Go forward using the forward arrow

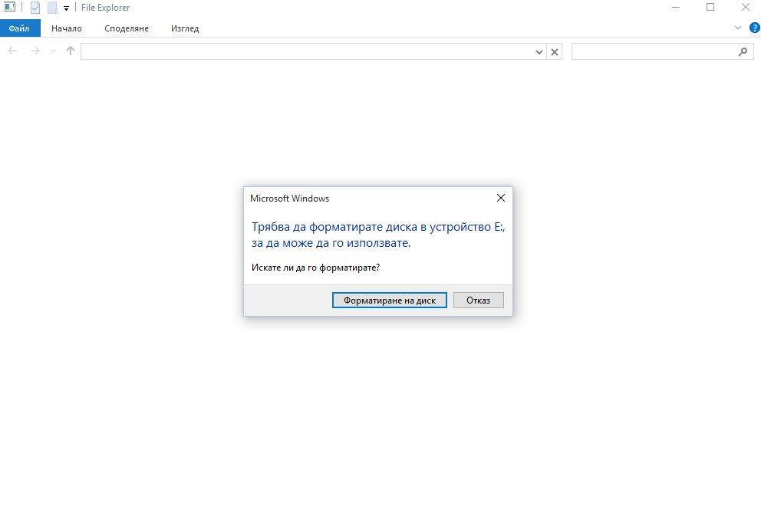tap(35, 51)
